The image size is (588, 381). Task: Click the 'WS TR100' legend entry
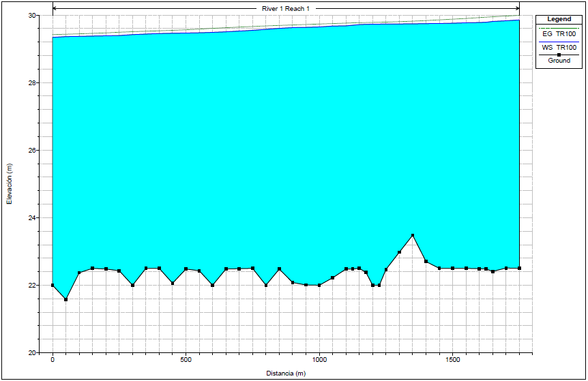559,48
